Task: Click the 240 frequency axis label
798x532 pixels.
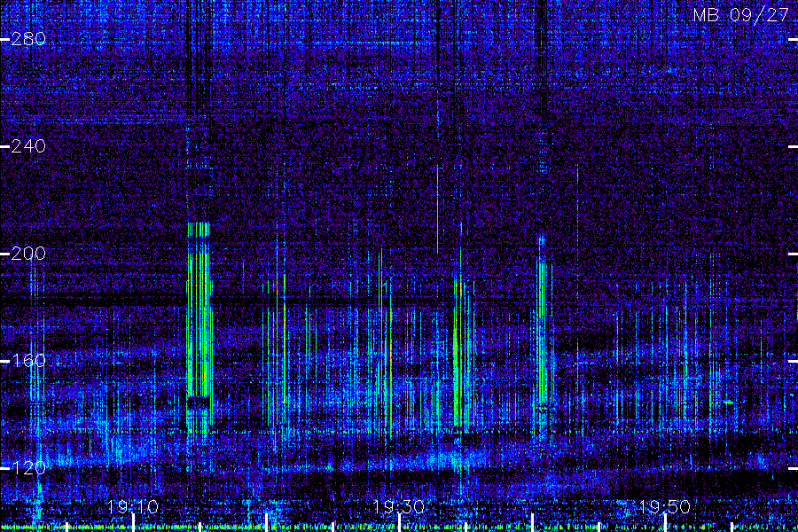Action: (28, 146)
